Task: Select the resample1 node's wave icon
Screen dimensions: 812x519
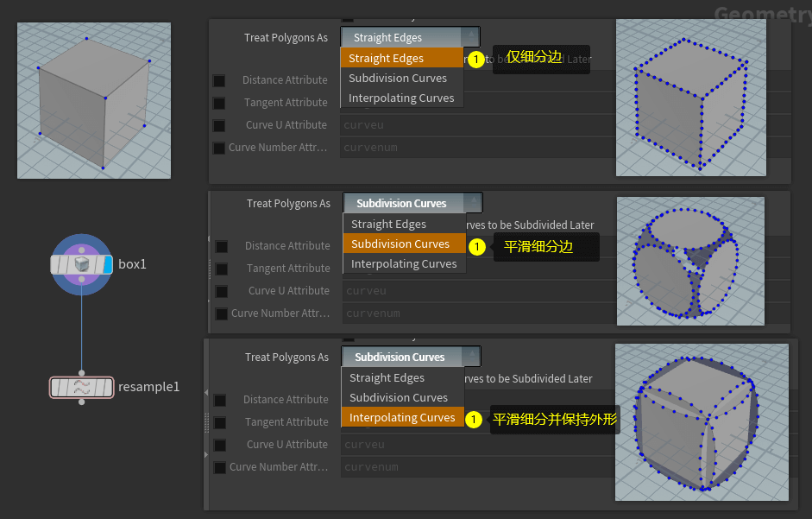Action: (82, 387)
